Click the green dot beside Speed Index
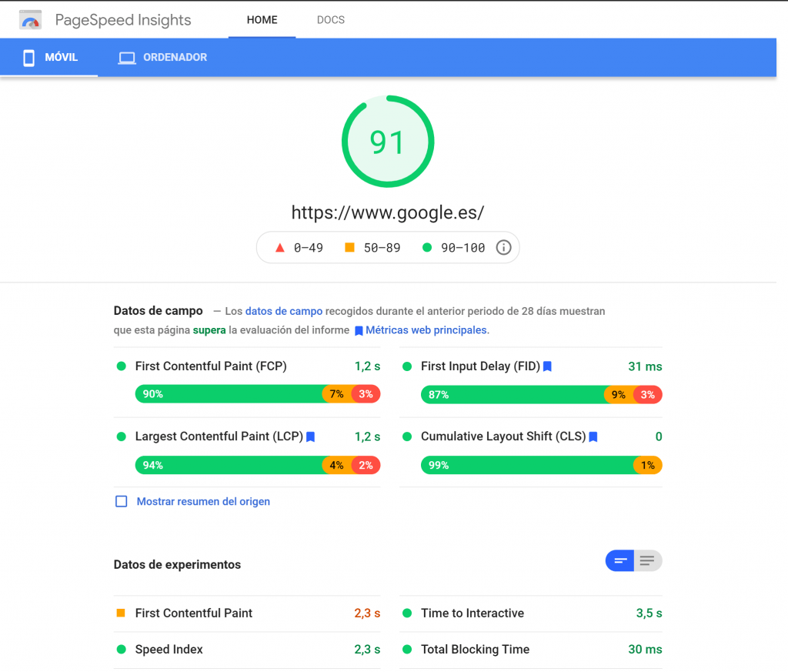Image resolution: width=788 pixels, height=672 pixels. 122,650
